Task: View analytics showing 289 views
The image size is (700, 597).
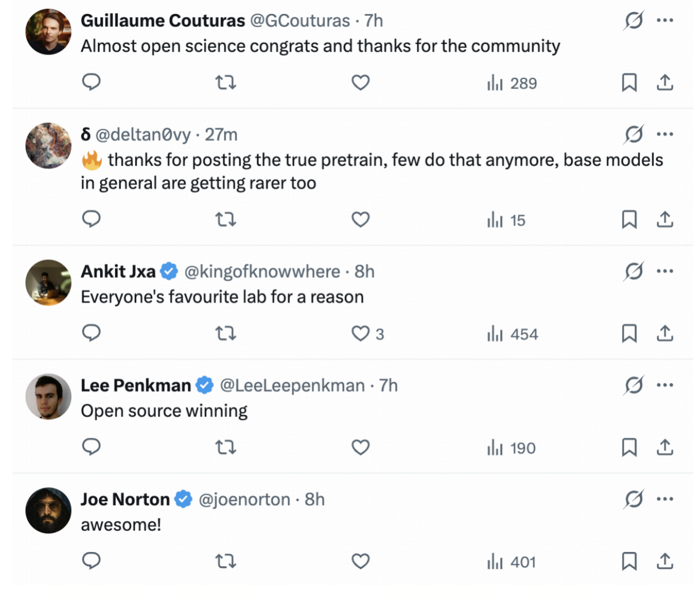Action: pyautogui.click(x=512, y=83)
